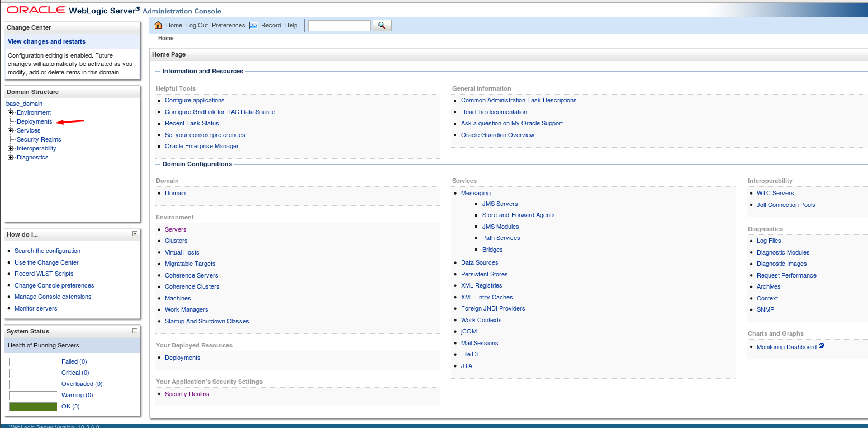Open Oracle Enterprise Manager link
The width and height of the screenshot is (868, 428).
202,146
